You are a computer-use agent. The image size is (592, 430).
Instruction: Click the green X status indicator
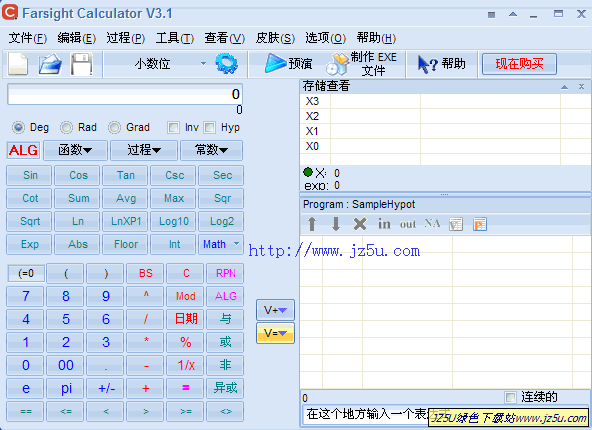(x=308, y=173)
